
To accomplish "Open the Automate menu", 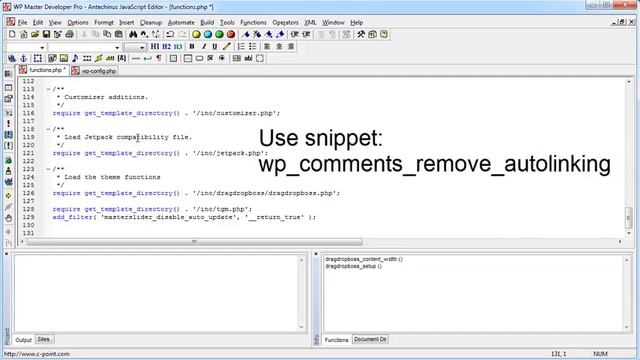I will point(181,22).
